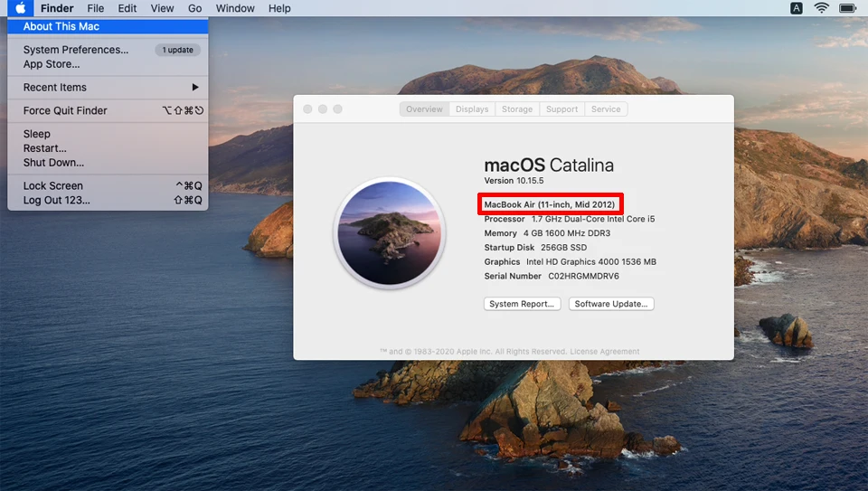Viewport: 868px width, 491px height.
Task: Click the battery status icon
Action: (847, 8)
